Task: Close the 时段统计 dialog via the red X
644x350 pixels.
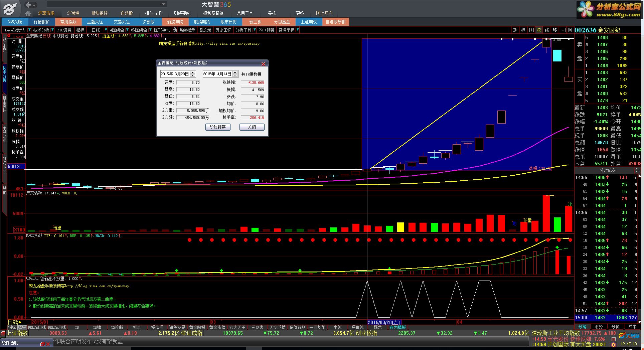Action: tap(263, 63)
